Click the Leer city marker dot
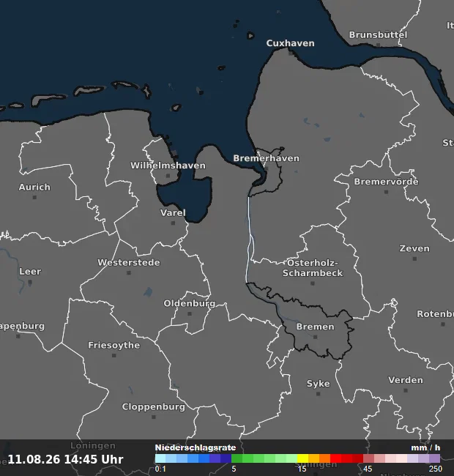454x476 pixels. pos(30,282)
